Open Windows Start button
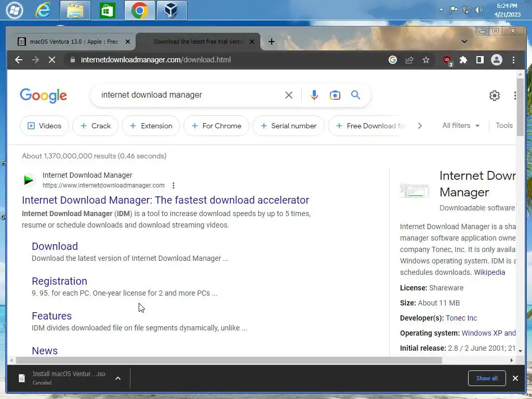532x399 pixels. pos(14,10)
